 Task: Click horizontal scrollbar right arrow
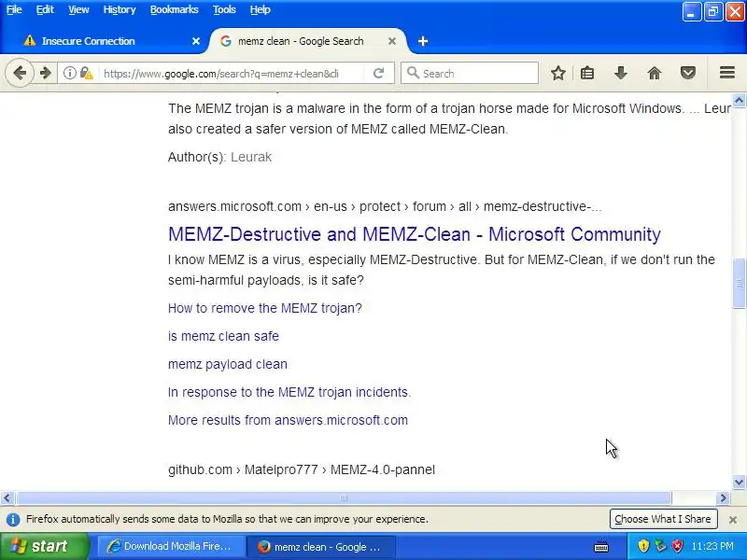pyautogui.click(x=723, y=498)
